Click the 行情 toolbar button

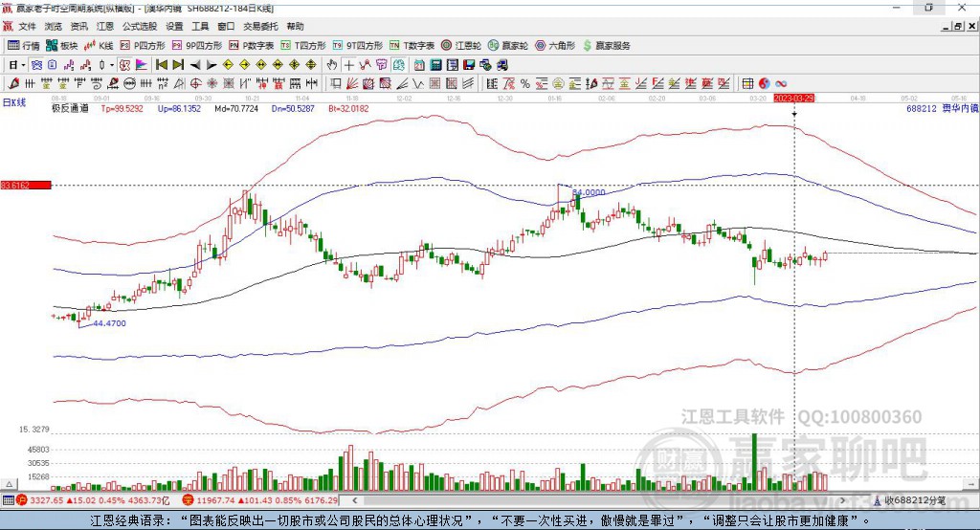[24, 46]
